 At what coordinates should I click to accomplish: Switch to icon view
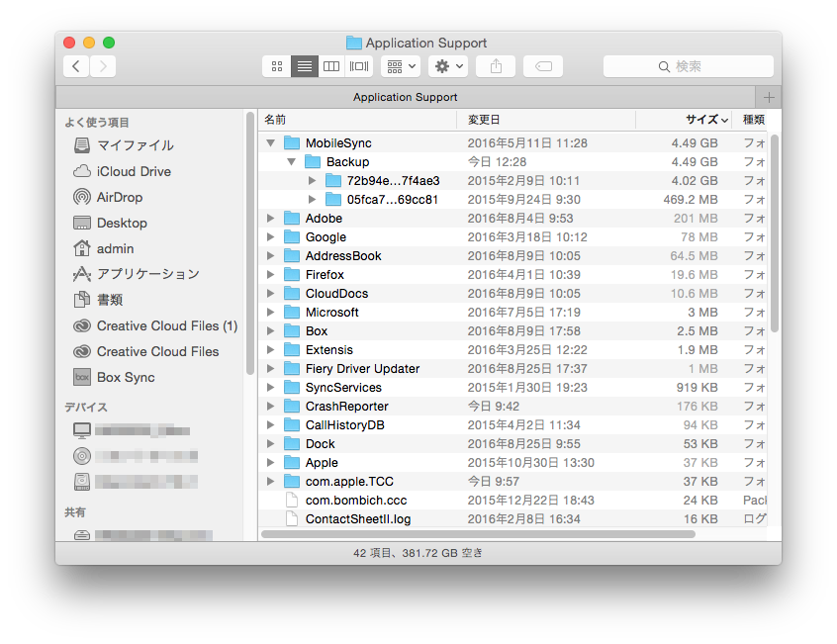pyautogui.click(x=276, y=66)
